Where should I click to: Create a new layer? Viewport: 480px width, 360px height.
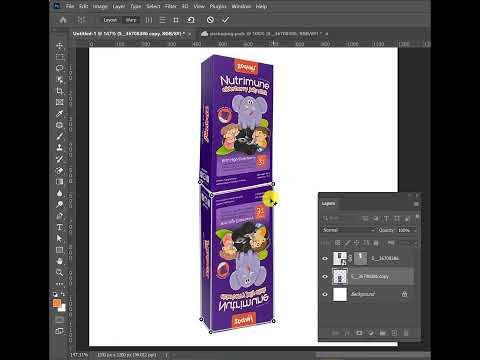pyautogui.click(x=394, y=333)
